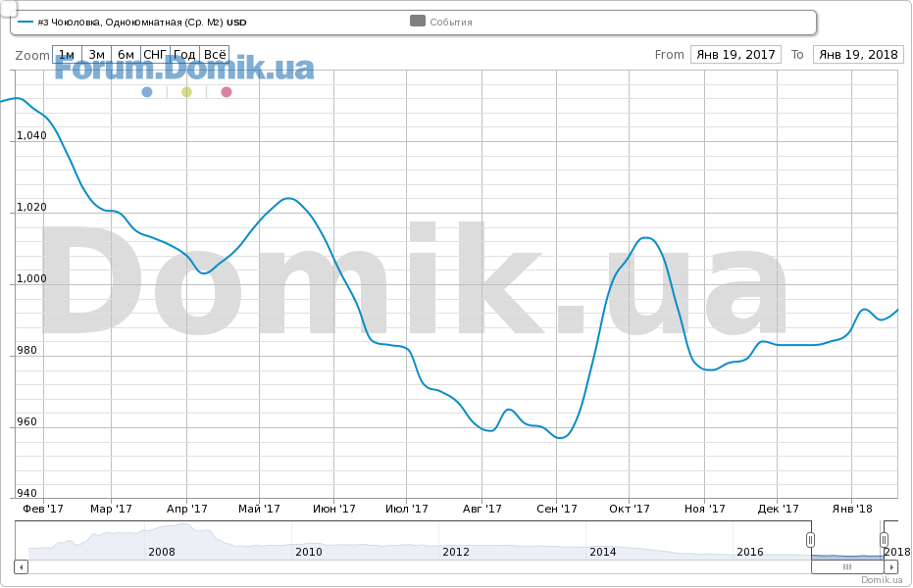Viewport: 913px width, 588px height.
Task: Select the Год zoom range
Action: [x=185, y=55]
